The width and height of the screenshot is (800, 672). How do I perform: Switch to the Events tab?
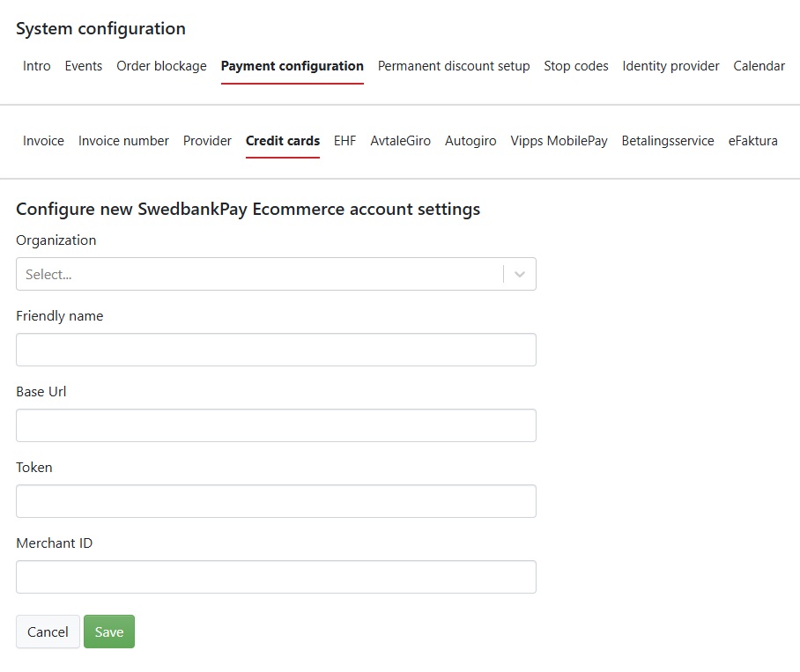83,66
